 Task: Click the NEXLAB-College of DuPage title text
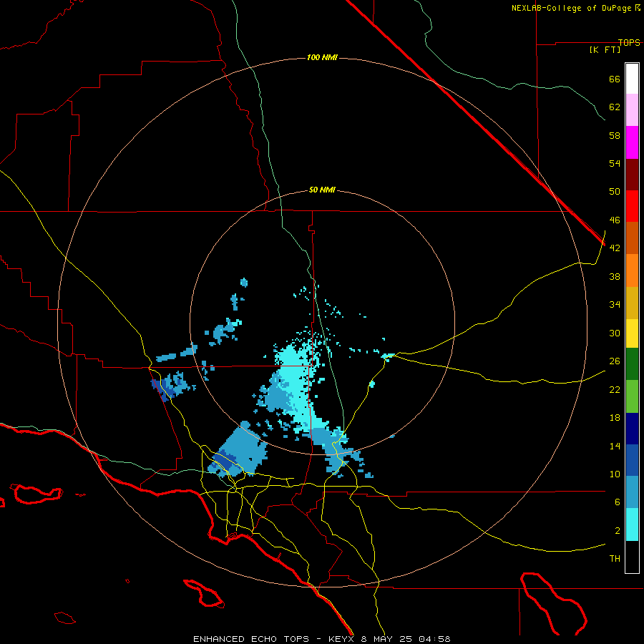[x=571, y=8]
